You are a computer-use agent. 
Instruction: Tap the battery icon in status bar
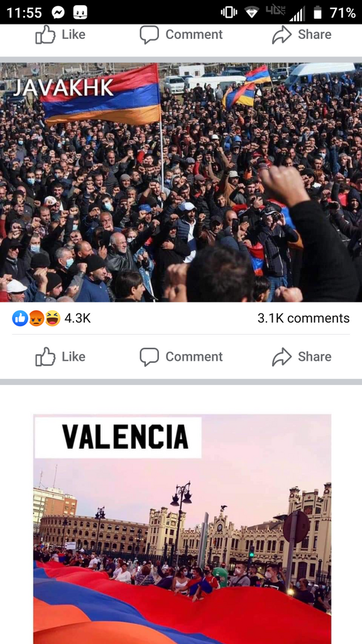coord(317,13)
